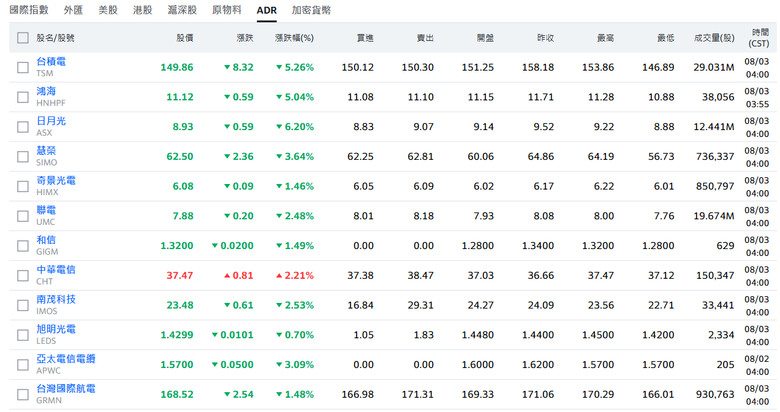The height and width of the screenshot is (412, 780).
Task: Open the 台灣國際航電 stock link
Action: pos(66,389)
